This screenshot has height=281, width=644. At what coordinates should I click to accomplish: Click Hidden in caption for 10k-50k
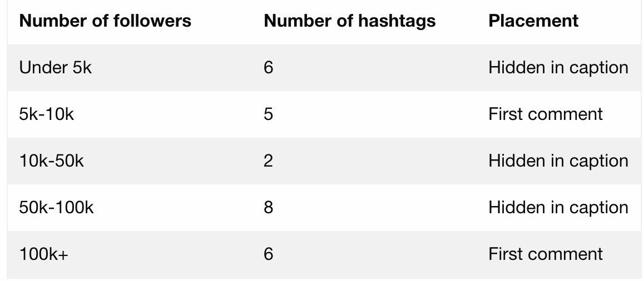point(558,161)
